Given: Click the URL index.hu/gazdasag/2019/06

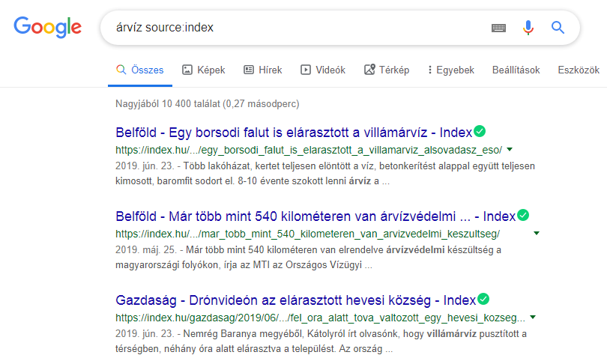Looking at the screenshot, I should [320, 318].
